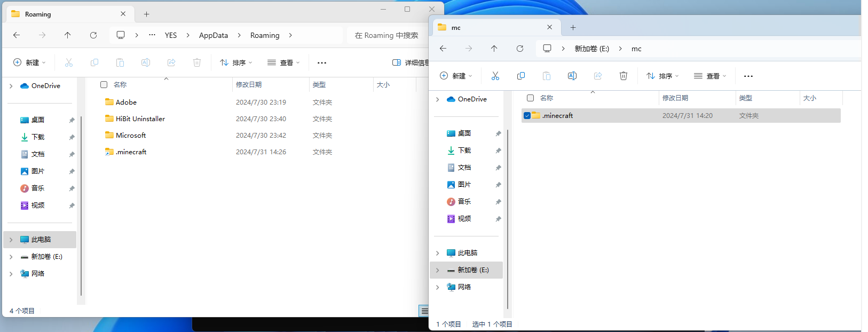The width and height of the screenshot is (868, 332).
Task: Cut the selected item in mc window
Action: pyautogui.click(x=495, y=76)
